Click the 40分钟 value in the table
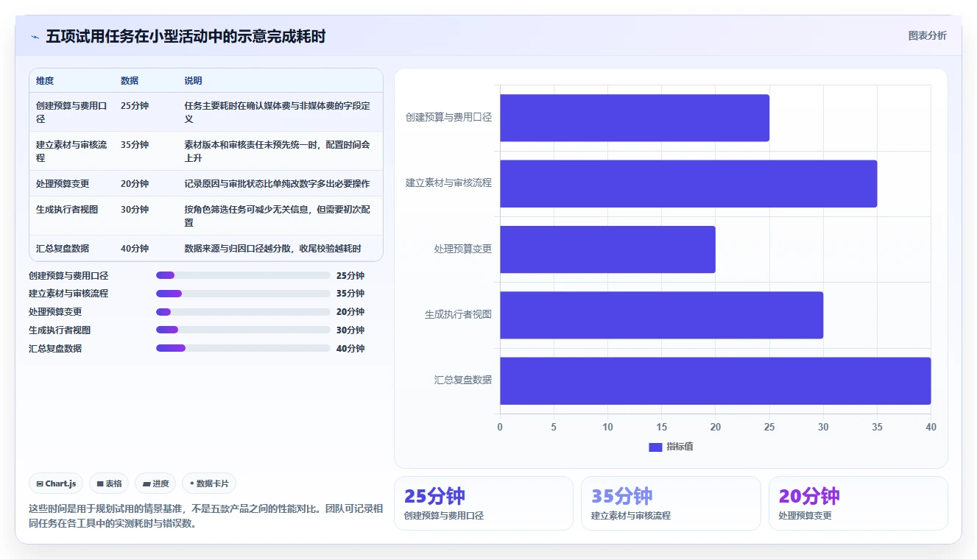This screenshot has width=977, height=560. (x=135, y=249)
